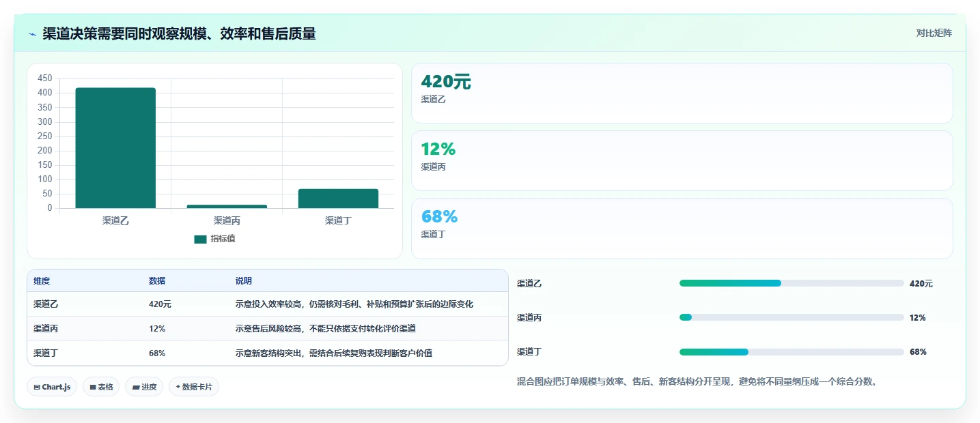Select the 420元 data card
The image size is (980, 423).
click(682, 93)
